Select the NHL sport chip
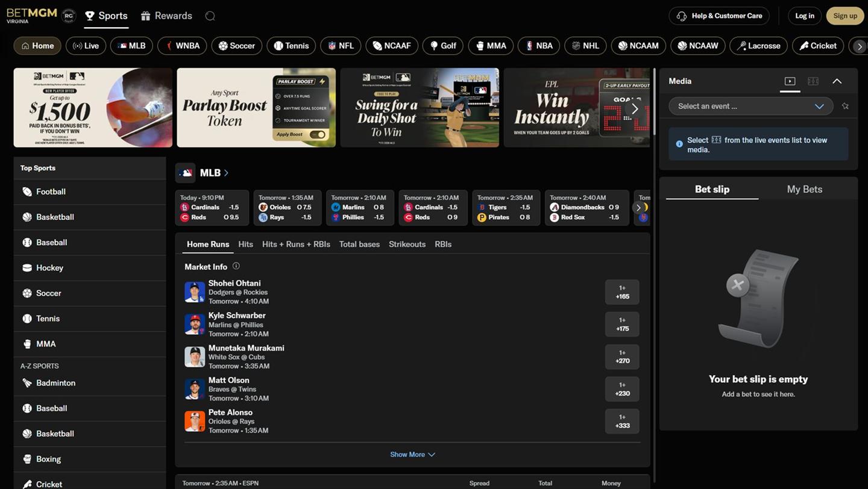This screenshot has width=868, height=489. [585, 46]
